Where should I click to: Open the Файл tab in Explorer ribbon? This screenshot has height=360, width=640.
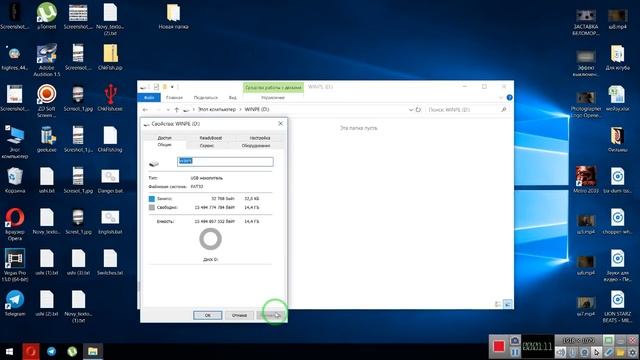point(149,98)
